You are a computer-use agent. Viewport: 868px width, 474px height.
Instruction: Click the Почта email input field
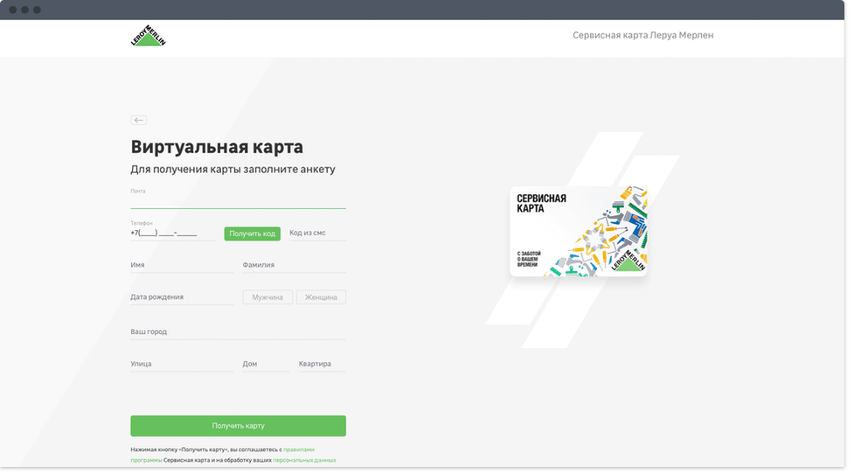[238, 201]
